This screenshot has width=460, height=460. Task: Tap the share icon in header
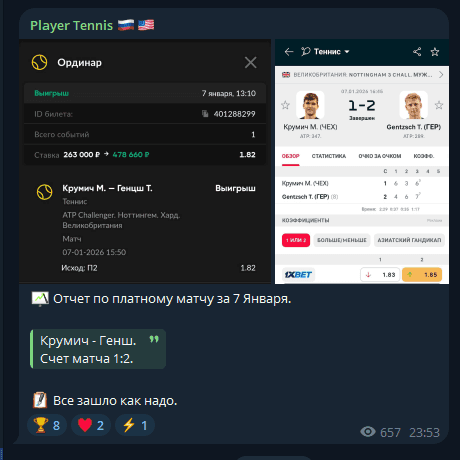tap(417, 52)
